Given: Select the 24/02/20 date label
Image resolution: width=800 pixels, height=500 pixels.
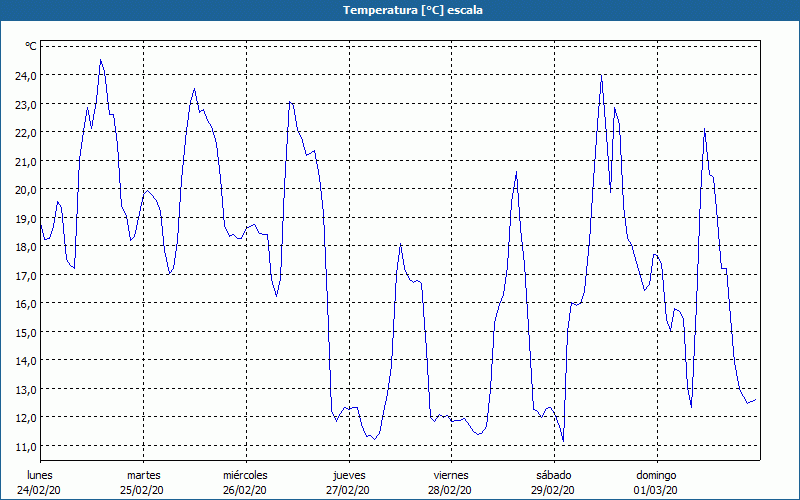Looking at the screenshot, I should 40,490.
